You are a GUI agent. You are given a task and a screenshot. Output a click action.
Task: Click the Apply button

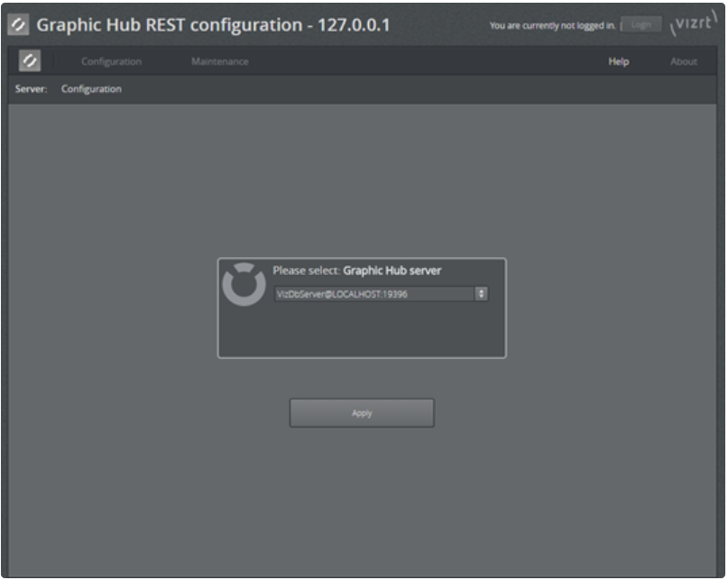click(362, 413)
